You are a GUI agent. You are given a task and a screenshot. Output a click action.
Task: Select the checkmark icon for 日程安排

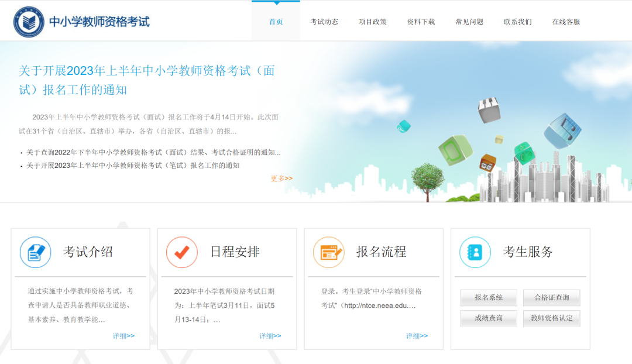[181, 252]
